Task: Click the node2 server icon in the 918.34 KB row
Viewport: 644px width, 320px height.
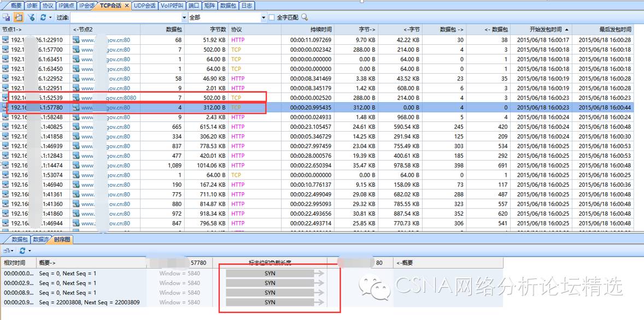Action: pos(76,214)
